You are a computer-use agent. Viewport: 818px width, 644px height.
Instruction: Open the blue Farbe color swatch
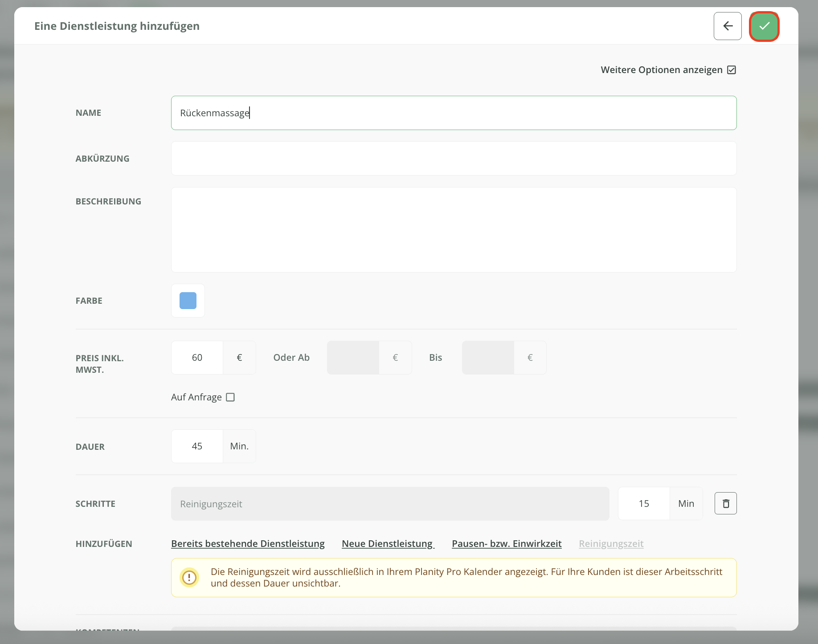tap(188, 301)
